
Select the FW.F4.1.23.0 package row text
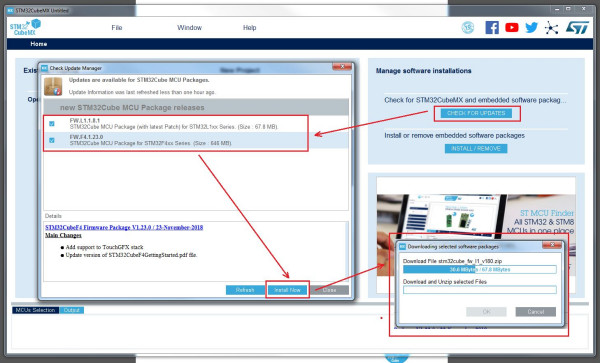(151, 140)
